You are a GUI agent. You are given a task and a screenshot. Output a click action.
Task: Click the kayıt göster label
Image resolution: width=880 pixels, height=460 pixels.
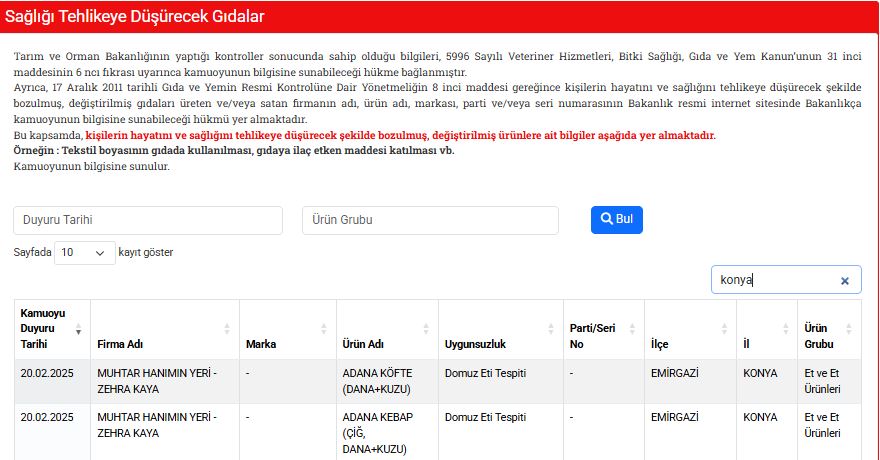click(x=146, y=252)
